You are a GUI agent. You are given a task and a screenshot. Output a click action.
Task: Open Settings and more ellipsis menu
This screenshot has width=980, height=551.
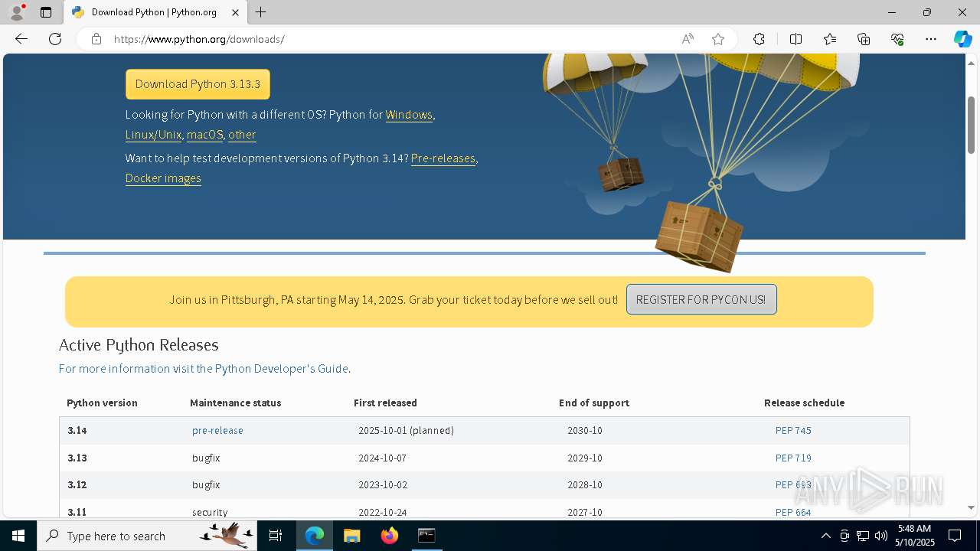[x=931, y=39]
